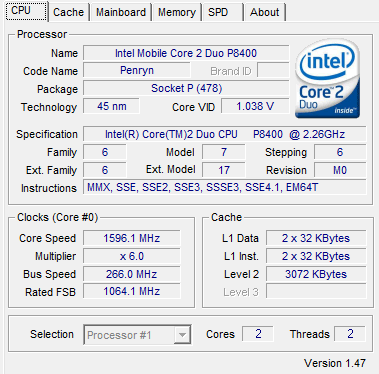Click the Revision value M0
The image size is (379, 374).
click(340, 170)
